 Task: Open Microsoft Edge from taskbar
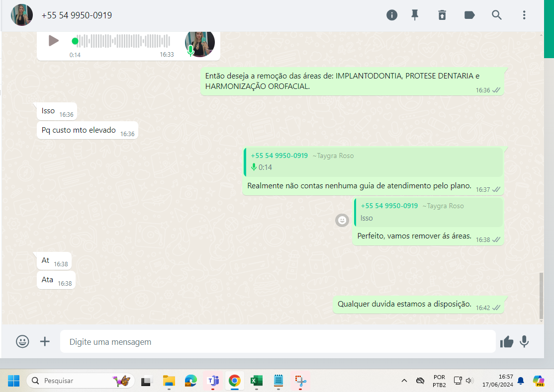coord(191,381)
